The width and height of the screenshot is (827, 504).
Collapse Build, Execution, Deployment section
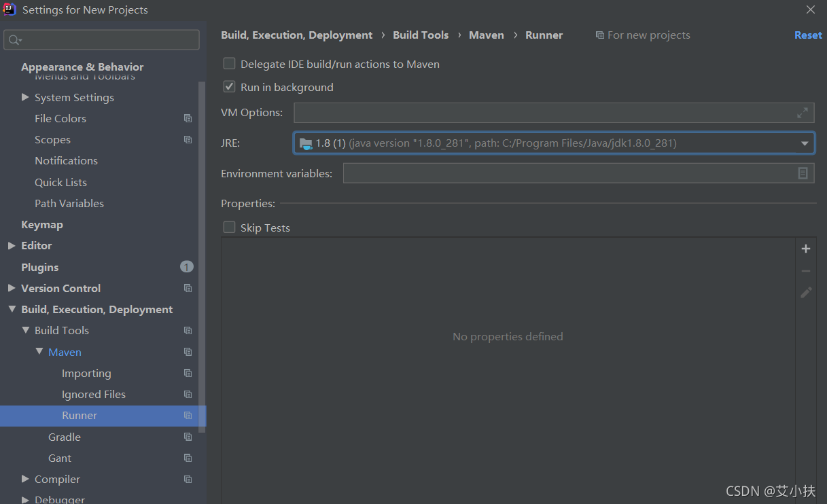point(12,309)
